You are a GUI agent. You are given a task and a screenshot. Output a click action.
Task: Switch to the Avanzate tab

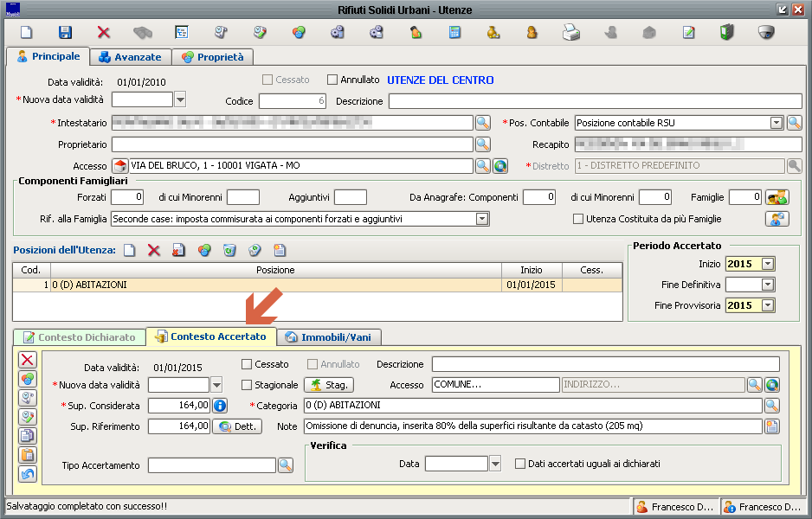[x=131, y=57]
